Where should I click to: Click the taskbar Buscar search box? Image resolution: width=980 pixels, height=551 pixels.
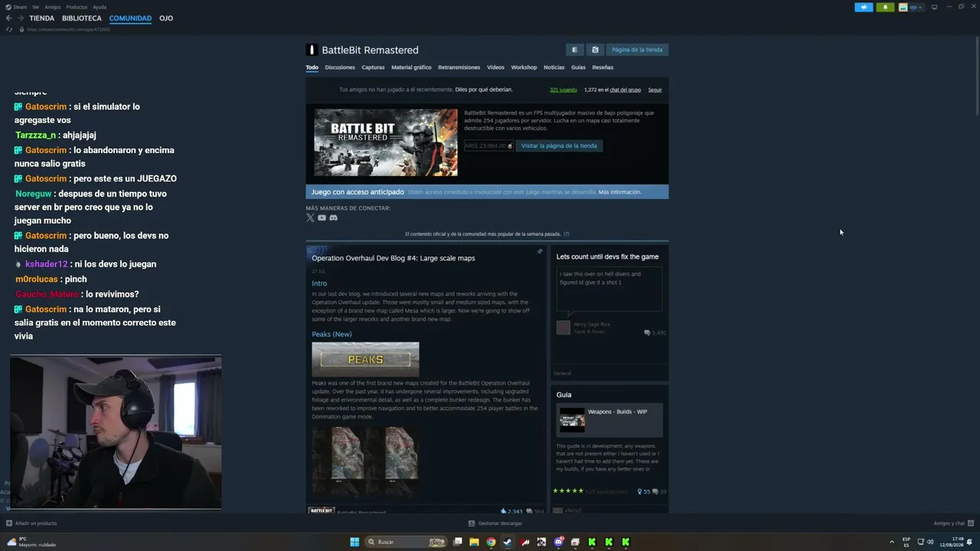[x=406, y=542]
